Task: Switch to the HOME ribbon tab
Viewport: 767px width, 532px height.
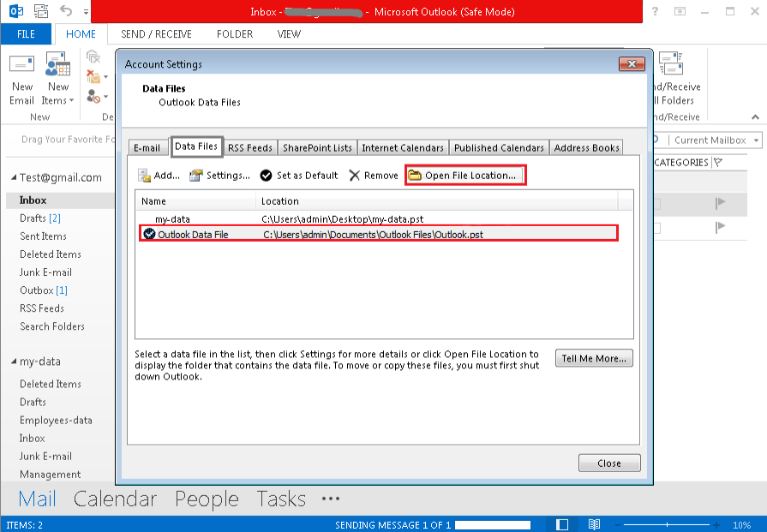Action: pyautogui.click(x=81, y=34)
